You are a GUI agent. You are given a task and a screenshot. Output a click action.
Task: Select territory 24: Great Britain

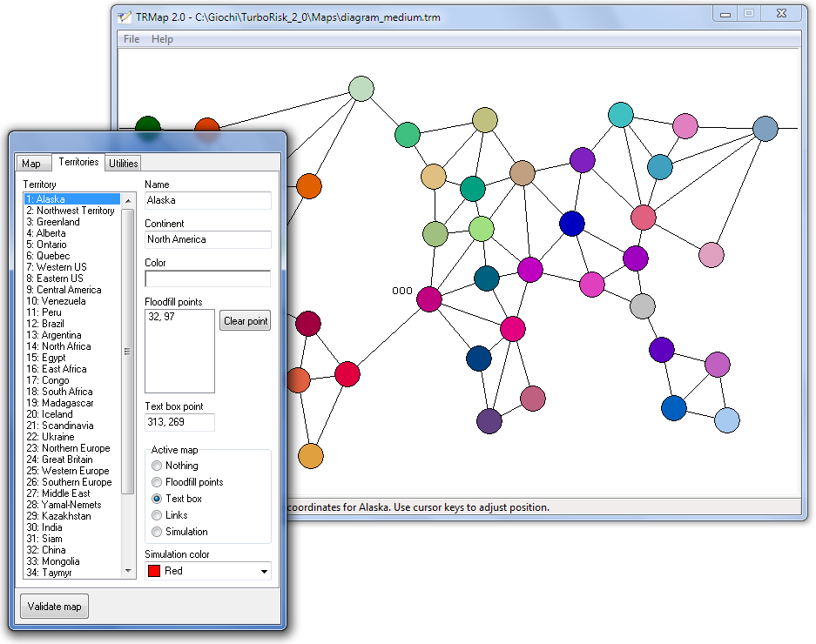[72, 460]
